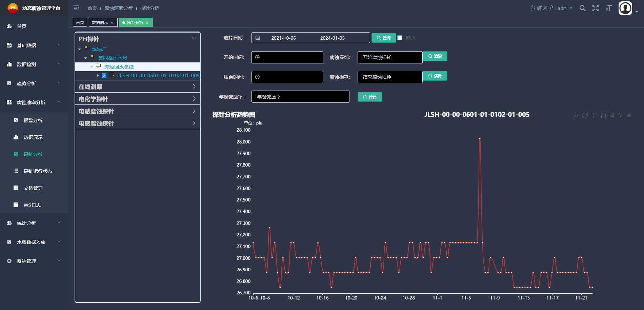Viewport: 644px width, 310px height.
Task: Click the 年腐蚀速率 input field
Action: click(x=300, y=97)
